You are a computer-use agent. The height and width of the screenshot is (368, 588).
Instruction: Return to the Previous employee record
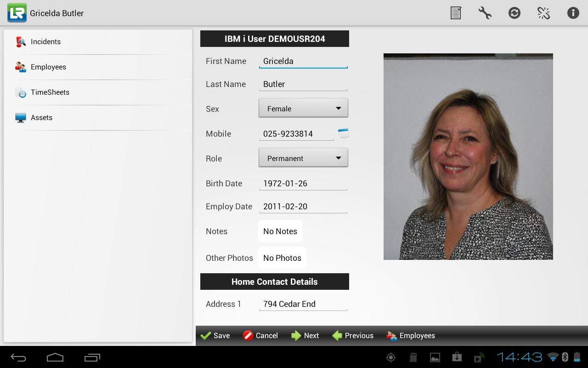click(353, 336)
